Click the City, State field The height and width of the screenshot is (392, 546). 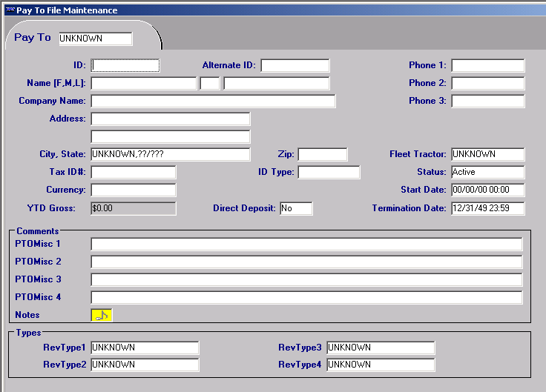(x=170, y=154)
